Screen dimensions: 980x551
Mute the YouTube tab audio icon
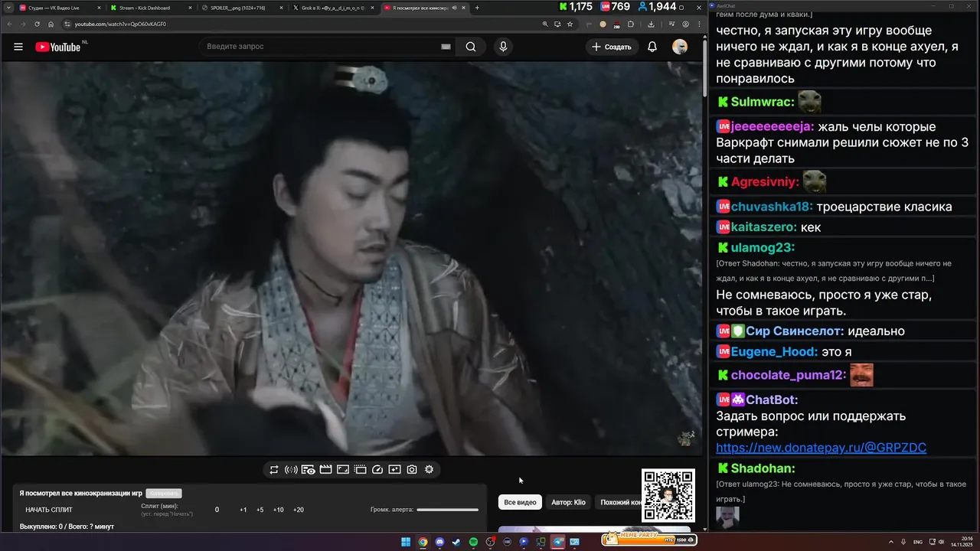(454, 8)
